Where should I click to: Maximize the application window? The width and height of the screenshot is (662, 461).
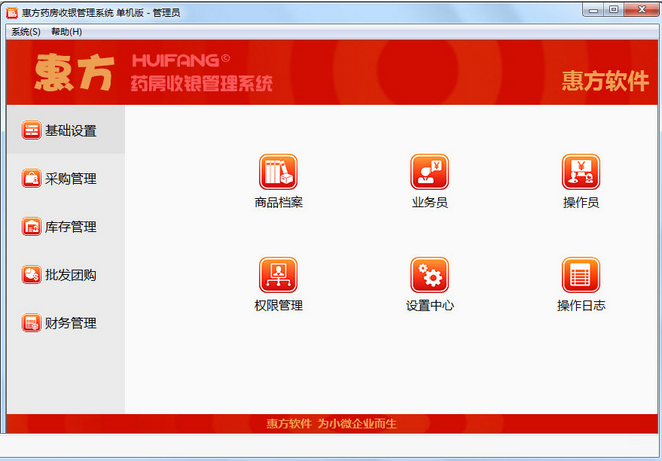point(613,10)
